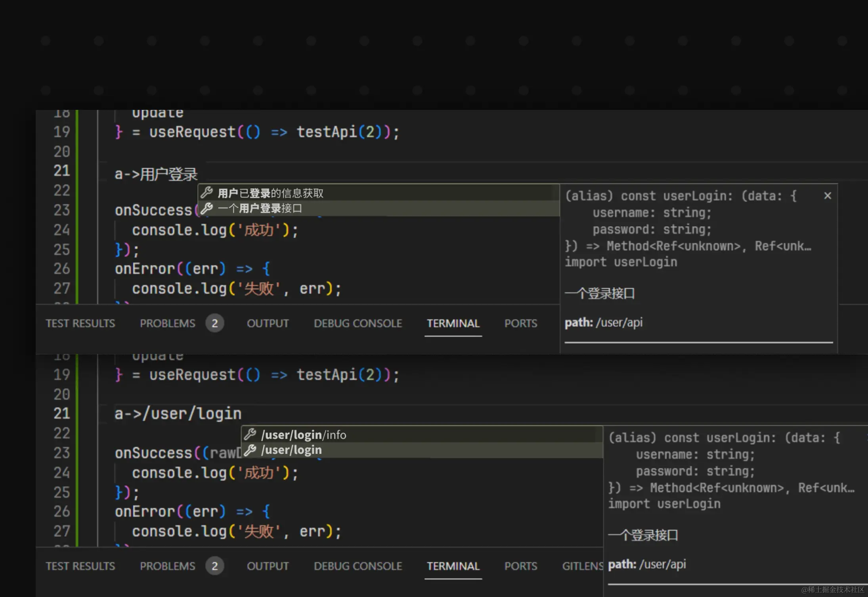Close the userLogin documentation popup
868x597 pixels.
coord(827,196)
